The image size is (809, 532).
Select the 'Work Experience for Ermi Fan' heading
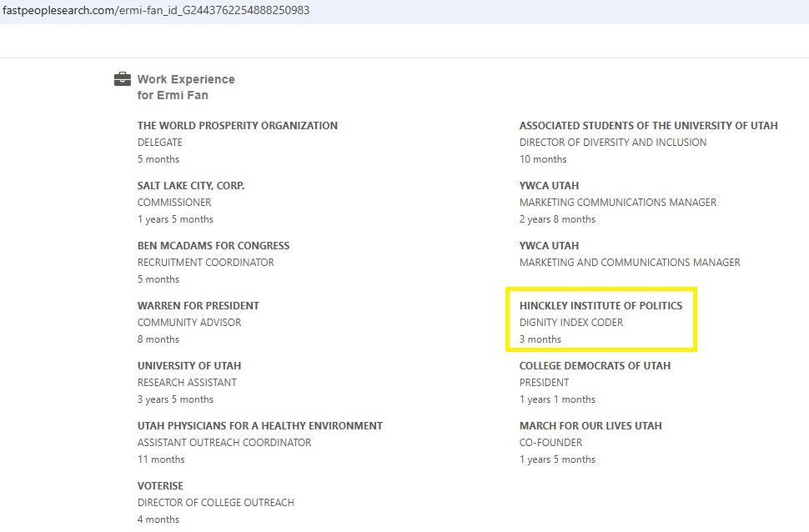(x=186, y=88)
